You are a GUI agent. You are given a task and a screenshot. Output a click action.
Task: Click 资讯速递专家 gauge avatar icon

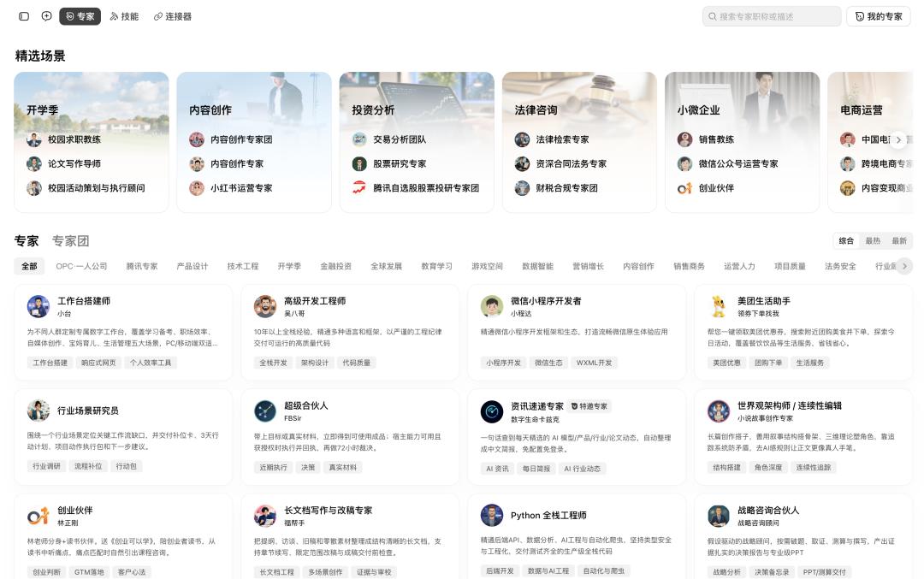click(x=491, y=411)
